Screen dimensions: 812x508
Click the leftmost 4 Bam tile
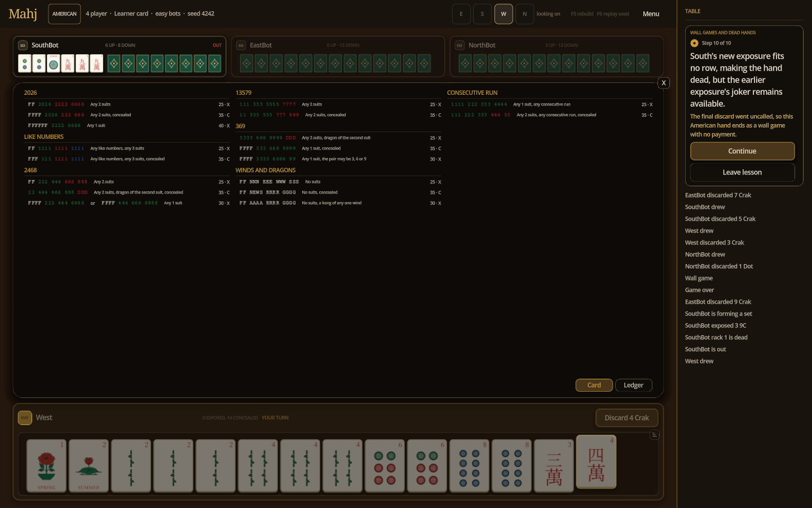coord(258,466)
